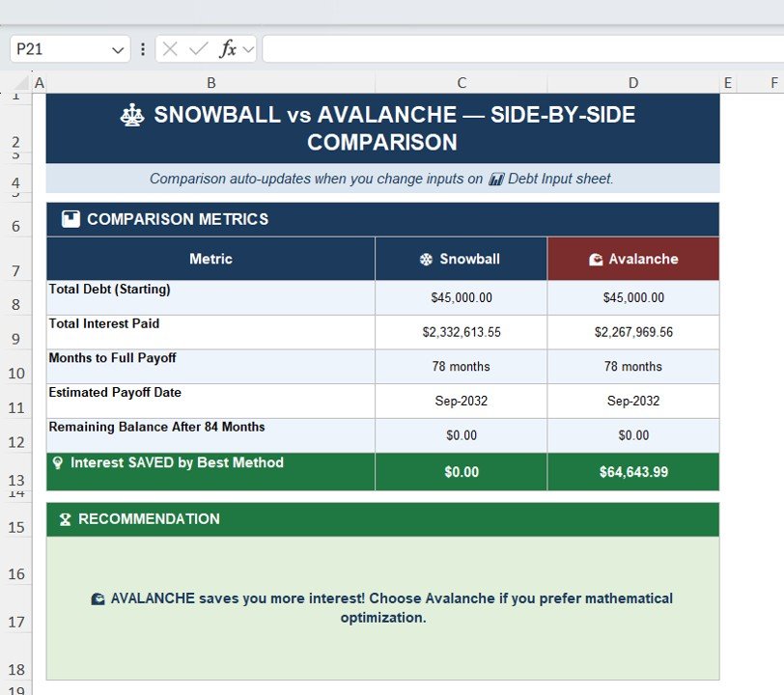Screen dimensions: 784x695
Task: Click the snowflake icon beside Snowball header
Action: 426,260
